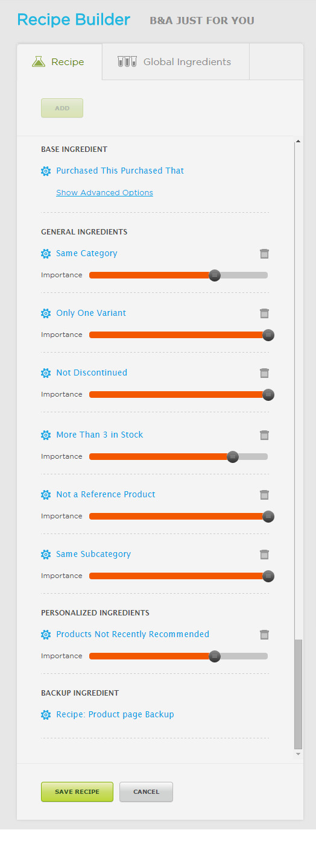
Task: Trash the Same Subcategory ingredient
Action: pos(264,555)
